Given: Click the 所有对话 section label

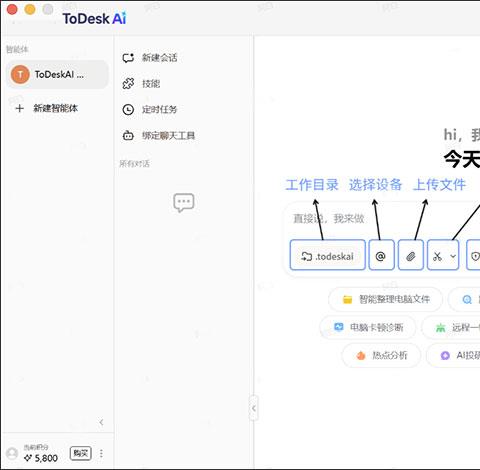Looking at the screenshot, I should pos(134,164).
